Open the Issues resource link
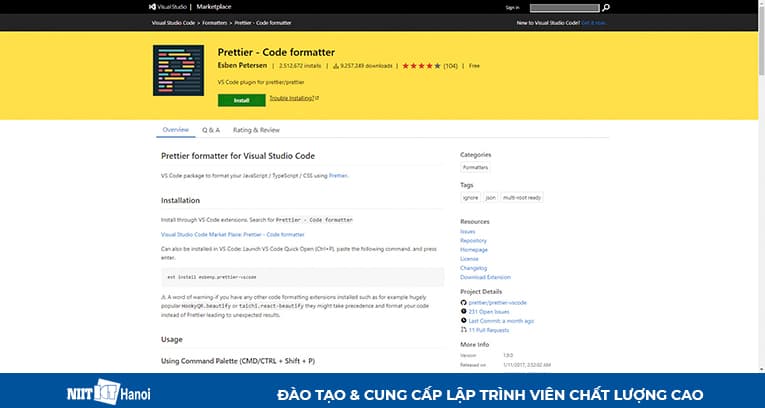 (x=467, y=231)
